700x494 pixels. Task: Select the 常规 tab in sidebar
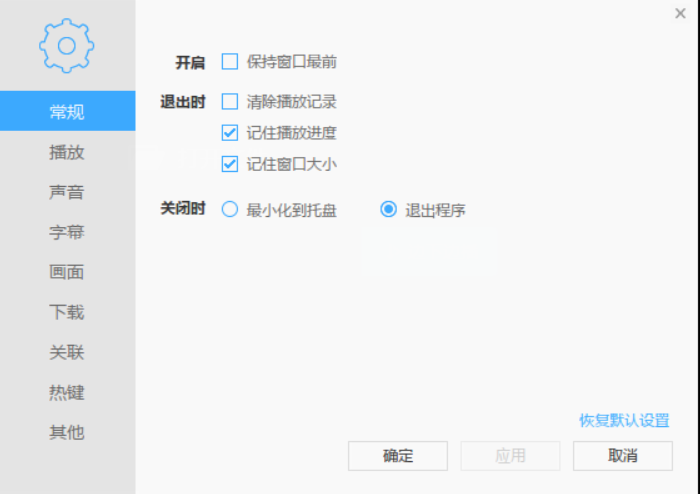tap(67, 111)
